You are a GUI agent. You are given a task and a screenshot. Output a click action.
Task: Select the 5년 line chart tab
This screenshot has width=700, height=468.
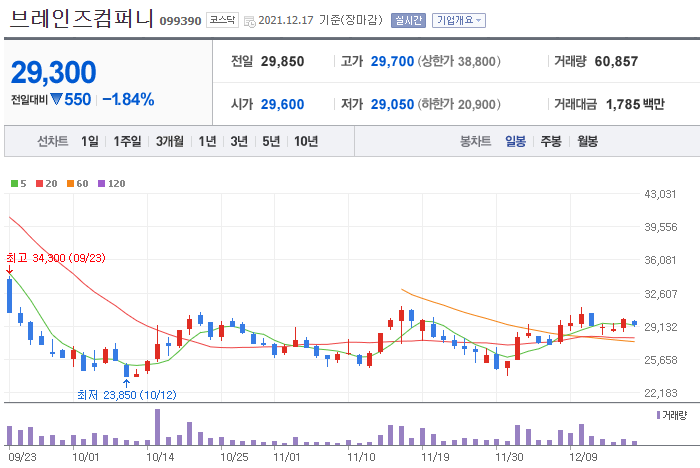point(271,142)
